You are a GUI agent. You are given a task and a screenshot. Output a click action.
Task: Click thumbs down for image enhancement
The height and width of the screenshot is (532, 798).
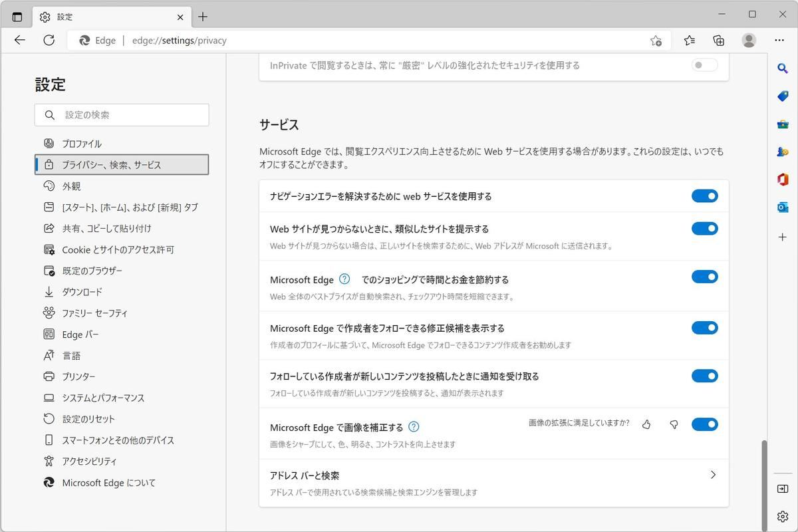pyautogui.click(x=674, y=424)
